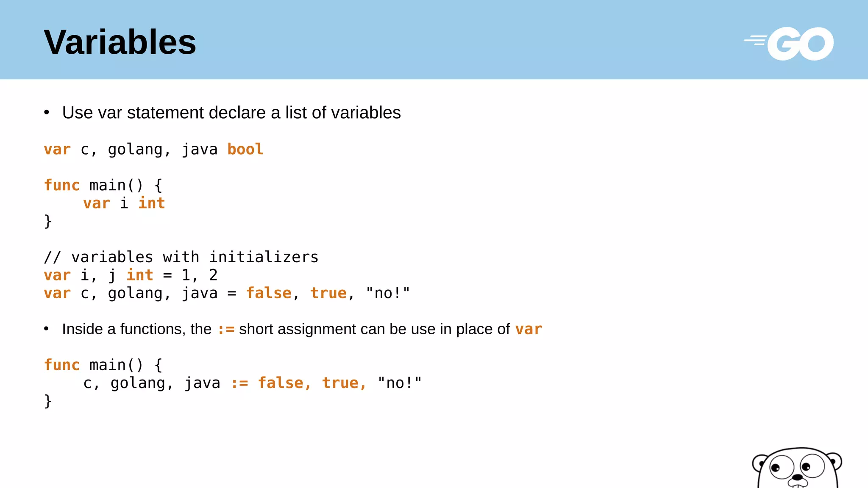Click the orange "true" in the var line
Viewport: 868px width, 488px height.
[328, 293]
